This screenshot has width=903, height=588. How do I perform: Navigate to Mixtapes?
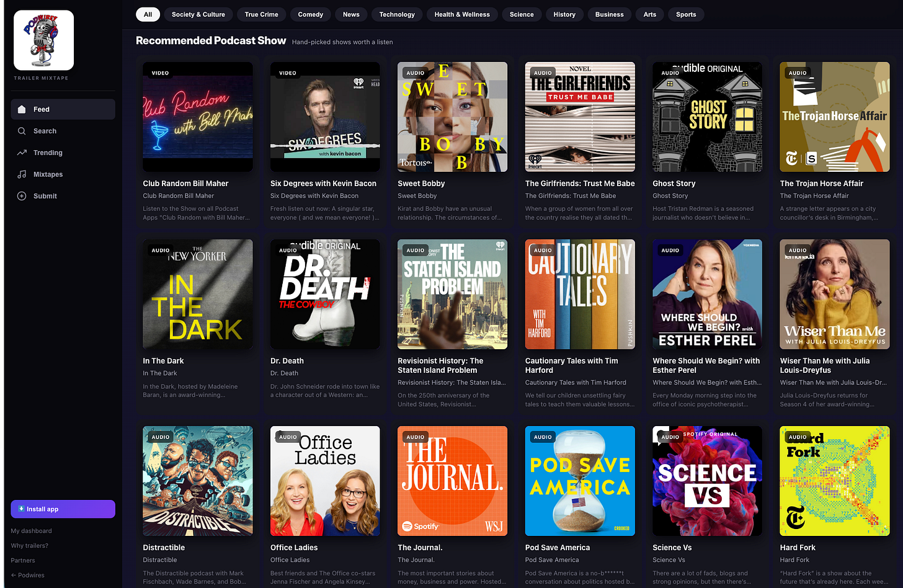coord(63,174)
